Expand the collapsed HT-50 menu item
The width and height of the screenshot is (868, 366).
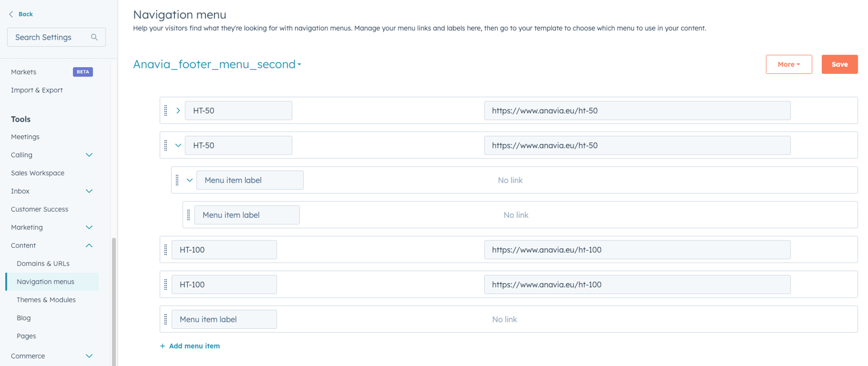tap(178, 111)
